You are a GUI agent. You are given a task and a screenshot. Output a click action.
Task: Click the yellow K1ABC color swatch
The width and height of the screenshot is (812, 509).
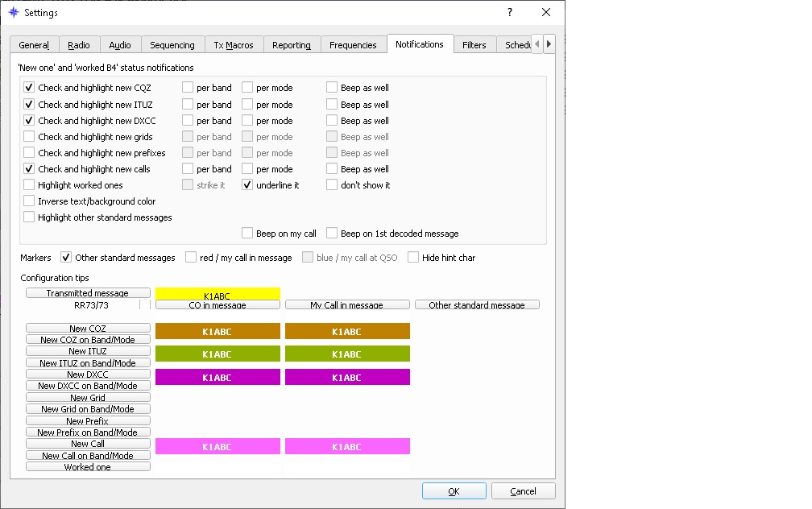tap(217, 294)
